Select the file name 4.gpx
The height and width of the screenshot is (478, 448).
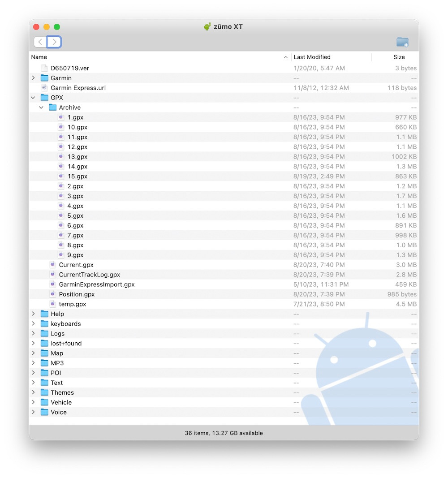tap(75, 206)
